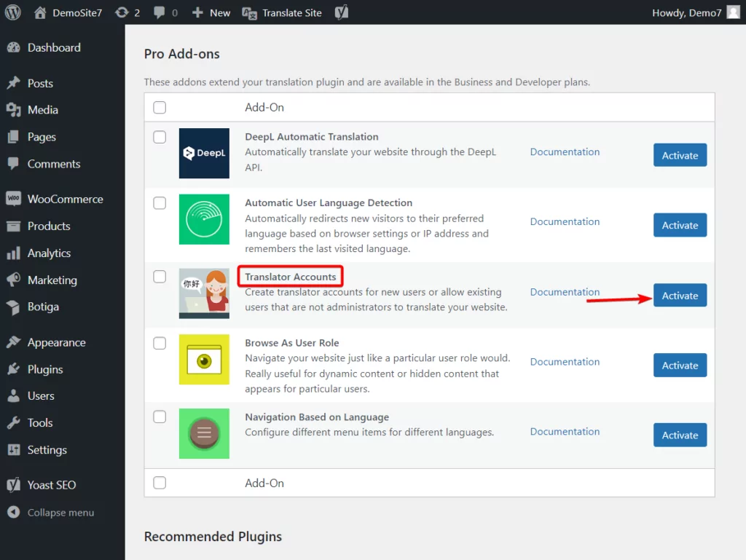Click the Pages icon in sidebar

14,137
